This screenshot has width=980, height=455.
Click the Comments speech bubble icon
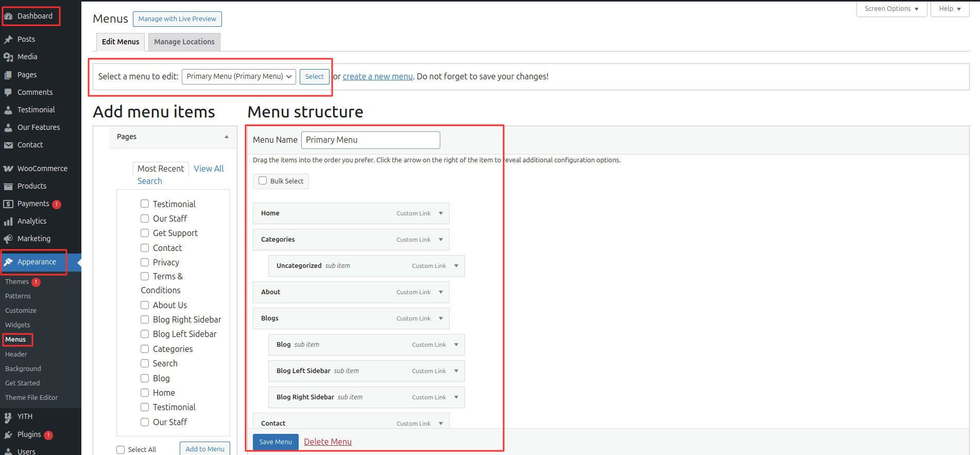(x=8, y=92)
